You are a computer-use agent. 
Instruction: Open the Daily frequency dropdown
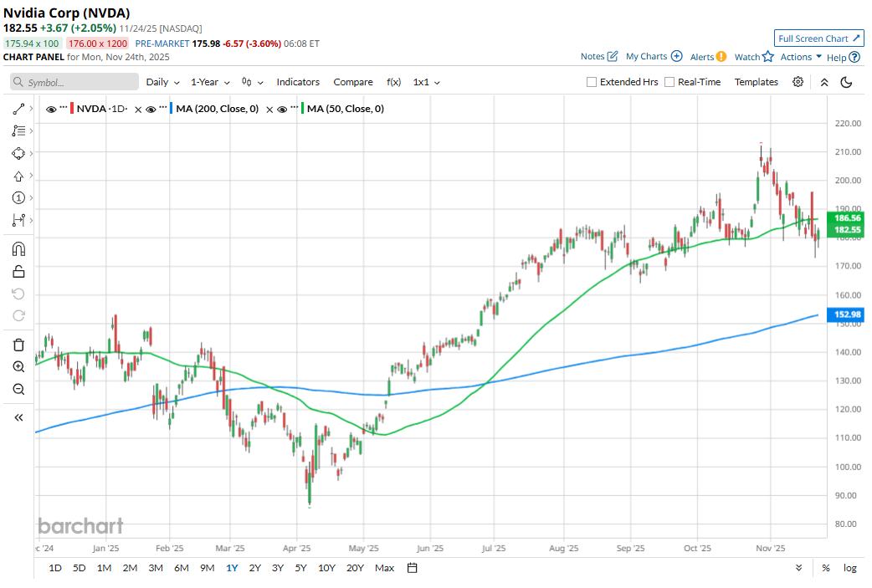pos(162,82)
